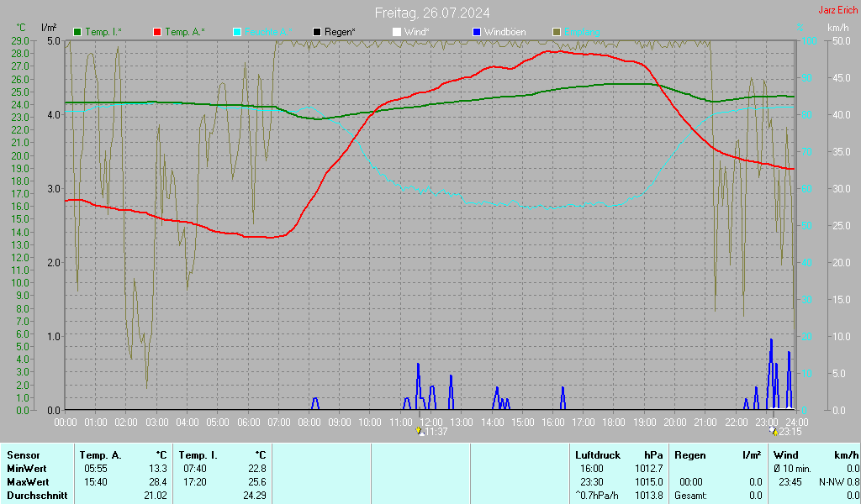The image size is (861, 504).
Task: Click the Durchschnitt row label
Action: point(37,496)
